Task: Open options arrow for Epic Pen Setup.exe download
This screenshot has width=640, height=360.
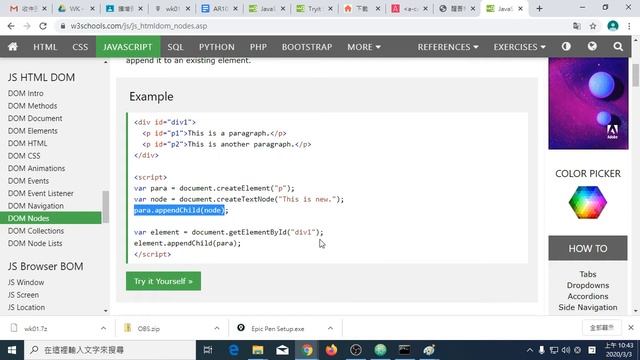Action: coord(330,328)
